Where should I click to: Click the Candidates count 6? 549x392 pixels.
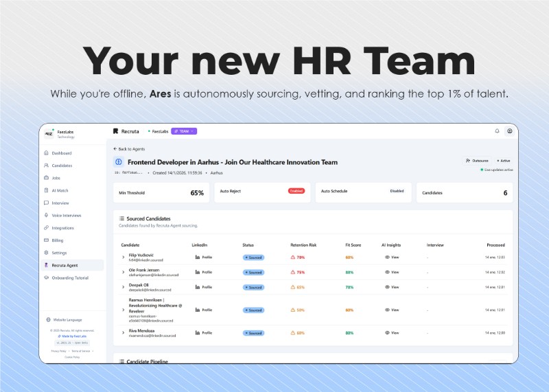[505, 193]
